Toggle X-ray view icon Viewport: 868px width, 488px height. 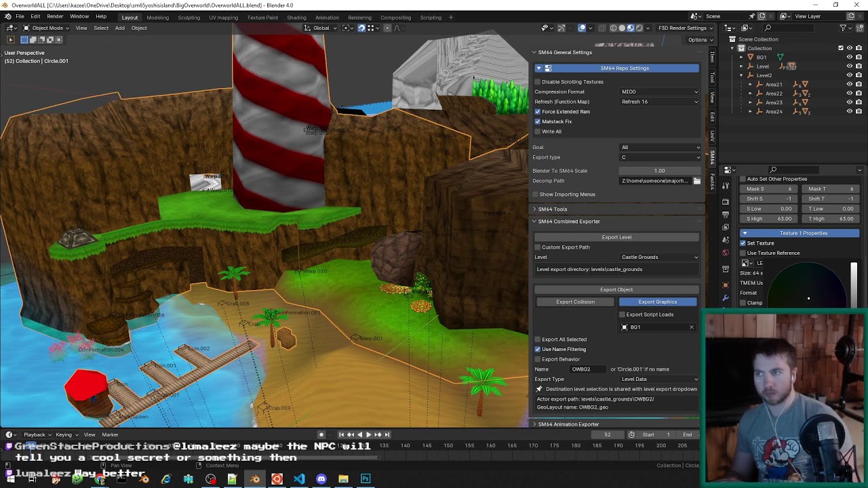coord(601,28)
